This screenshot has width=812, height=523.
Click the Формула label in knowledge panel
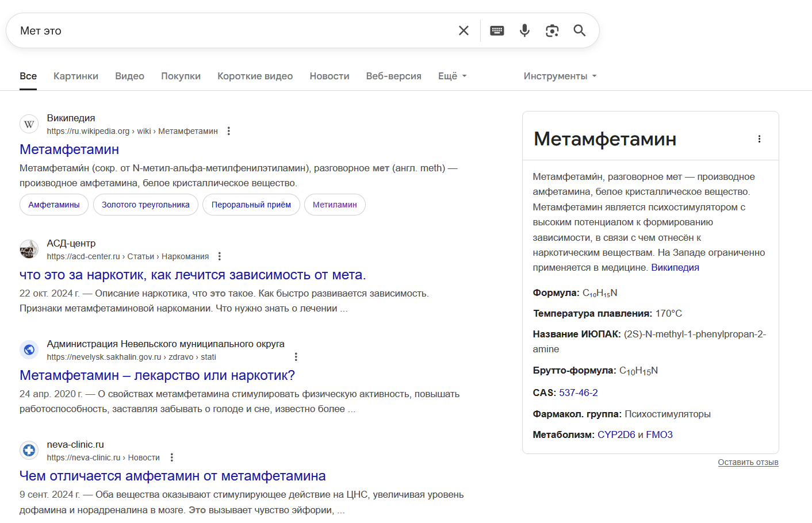point(556,293)
